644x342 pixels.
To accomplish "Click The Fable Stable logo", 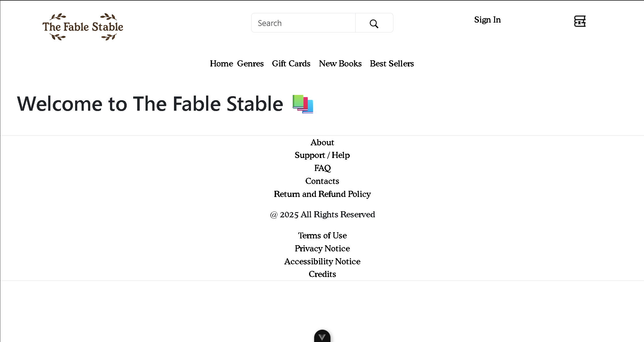I will coord(83,27).
